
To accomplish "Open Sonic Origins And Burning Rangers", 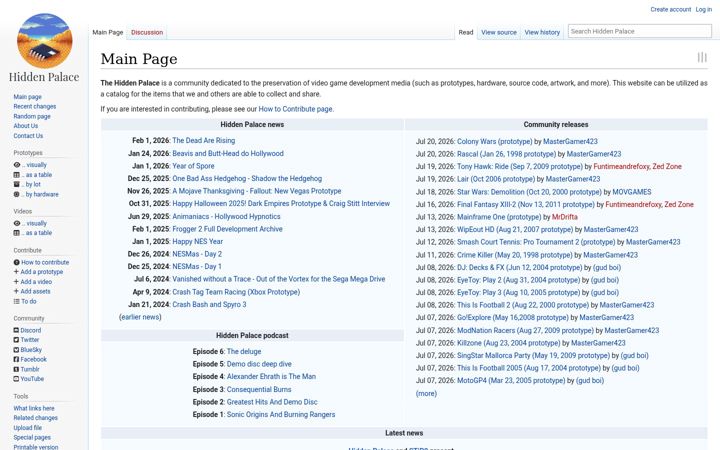I will point(281,414).
